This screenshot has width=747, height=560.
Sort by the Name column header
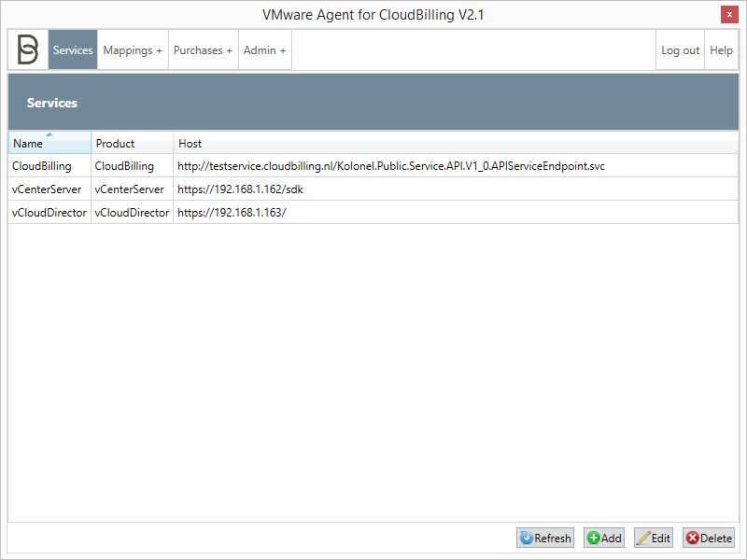point(49,144)
